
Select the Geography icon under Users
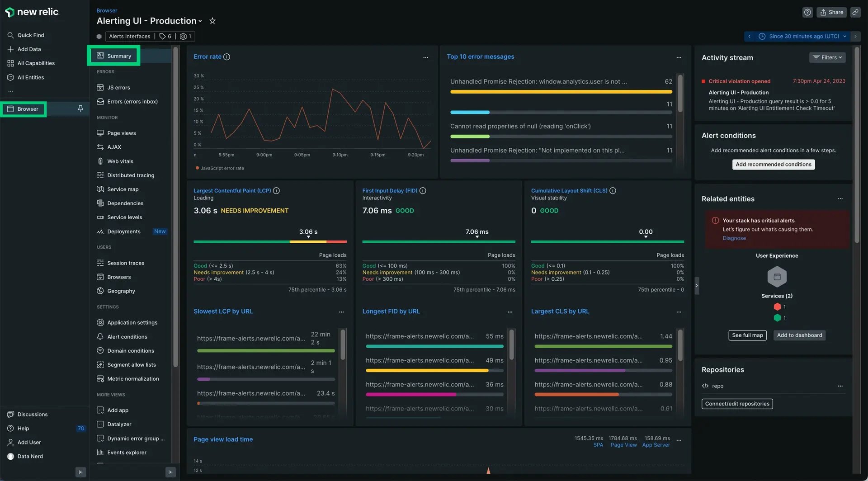[x=100, y=291]
